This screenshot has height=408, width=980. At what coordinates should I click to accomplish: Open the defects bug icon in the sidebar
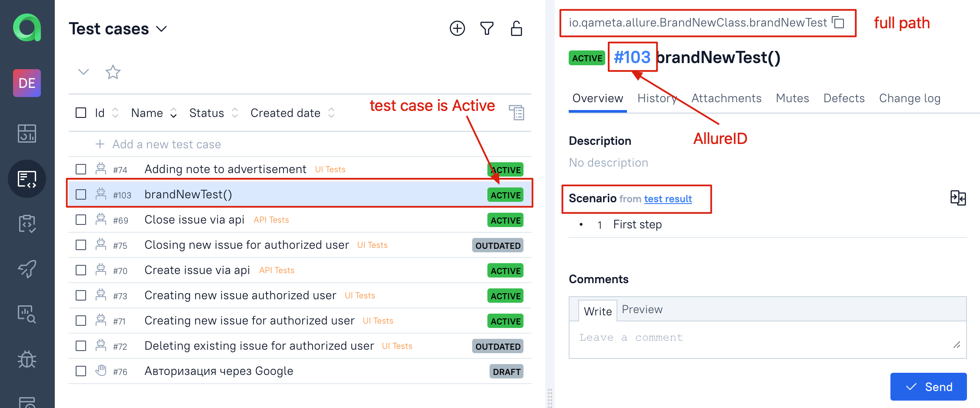click(x=27, y=359)
